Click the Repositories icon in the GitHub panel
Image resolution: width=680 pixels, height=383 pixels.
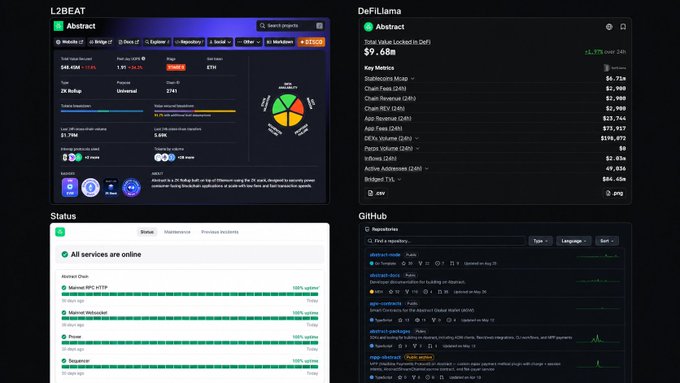tap(367, 229)
